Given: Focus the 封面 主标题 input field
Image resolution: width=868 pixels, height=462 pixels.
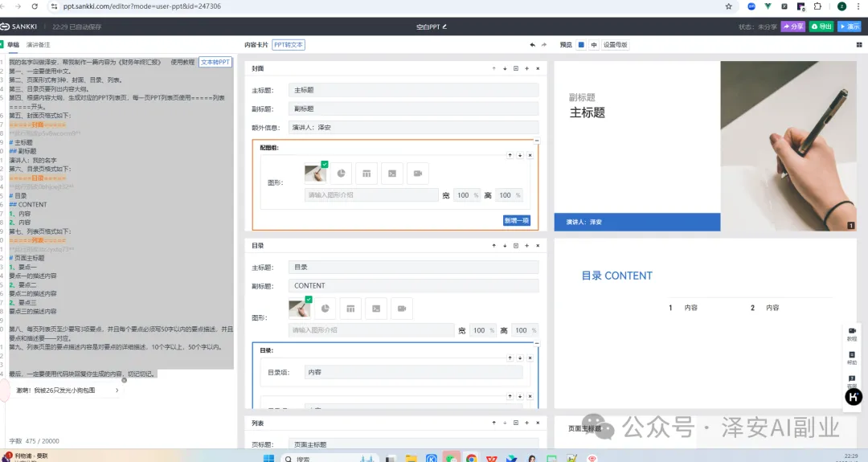Looking at the screenshot, I should pyautogui.click(x=413, y=90).
